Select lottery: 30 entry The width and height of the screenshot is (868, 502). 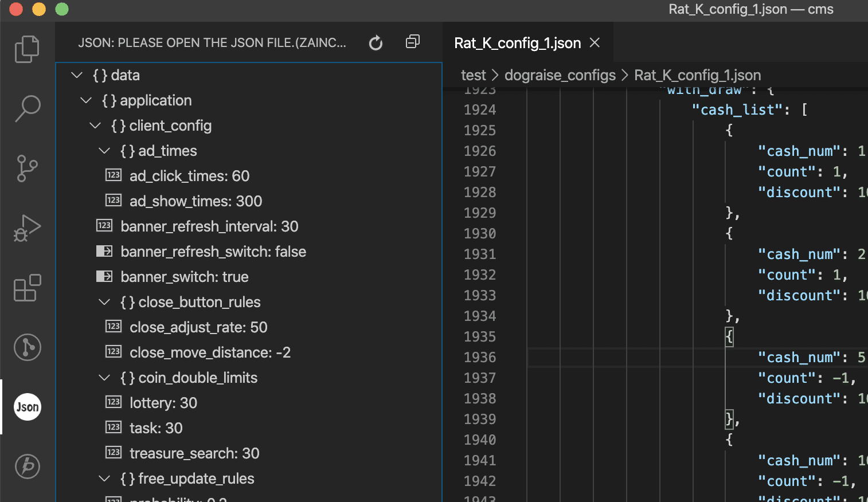click(x=249, y=403)
